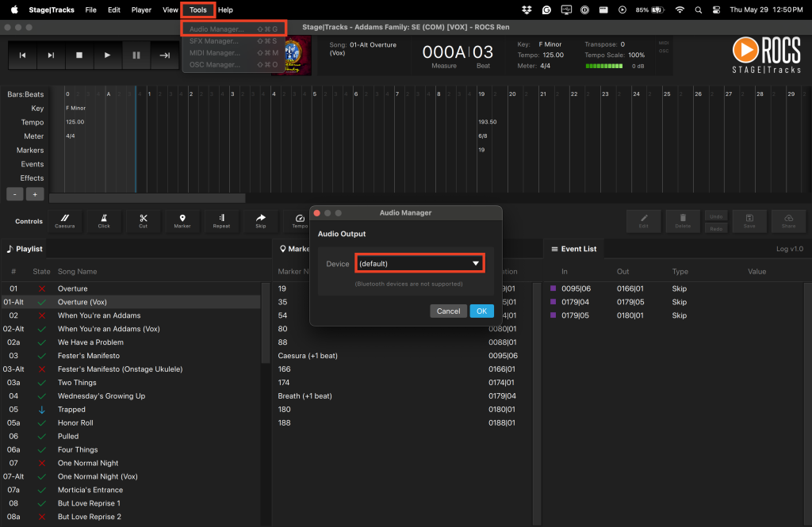Screen dimensions: 812x527
Task: Open the File menu
Action: coord(90,10)
